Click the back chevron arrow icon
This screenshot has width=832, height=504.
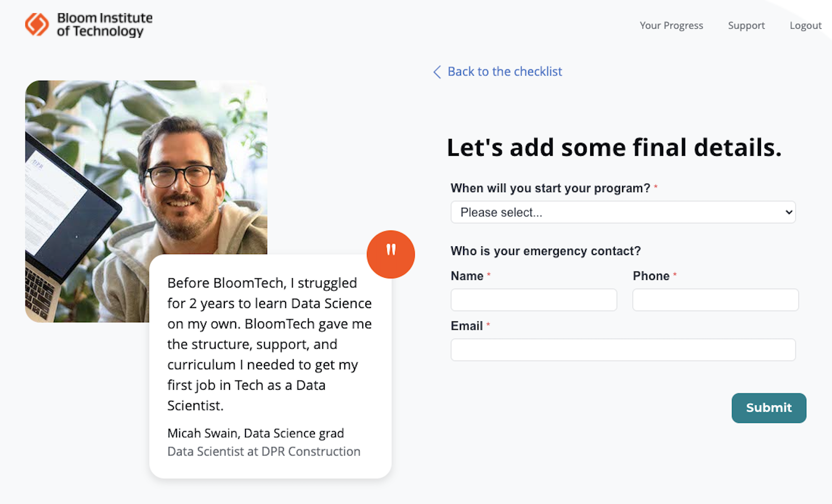437,72
